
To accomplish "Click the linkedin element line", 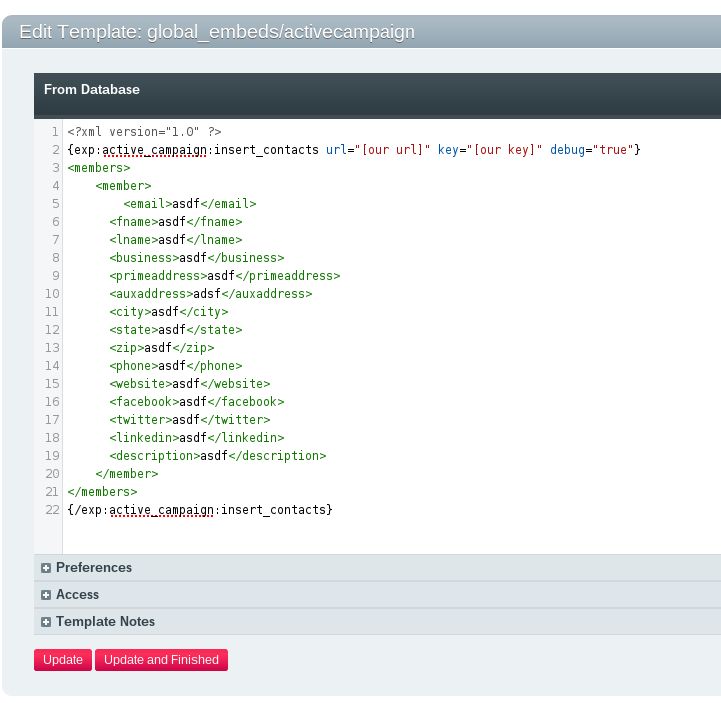I will pos(197,438).
